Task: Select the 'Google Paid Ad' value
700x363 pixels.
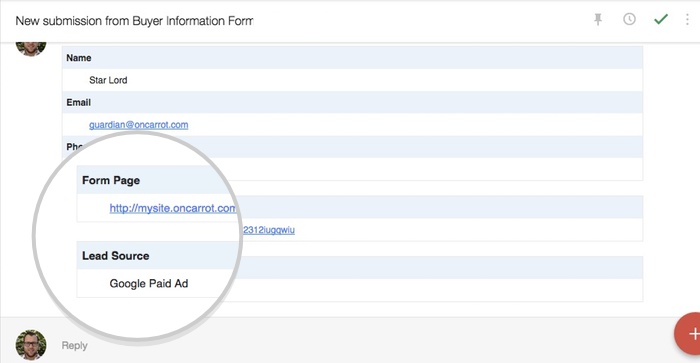Action: 149,284
